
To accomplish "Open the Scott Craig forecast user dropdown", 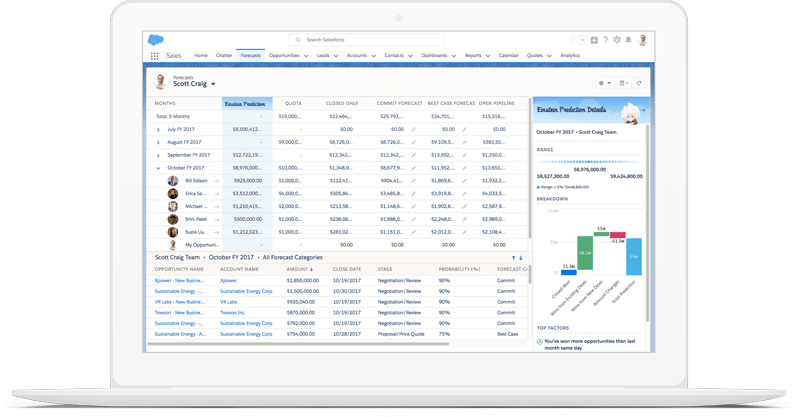I will pyautogui.click(x=213, y=85).
